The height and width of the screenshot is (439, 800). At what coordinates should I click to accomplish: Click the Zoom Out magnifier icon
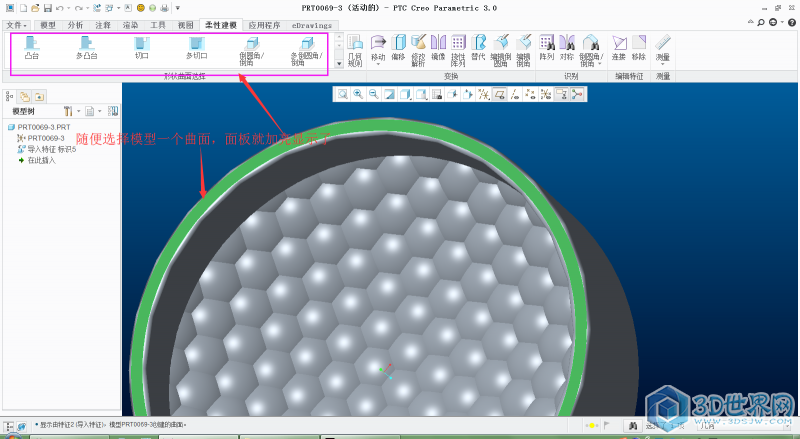pos(374,94)
